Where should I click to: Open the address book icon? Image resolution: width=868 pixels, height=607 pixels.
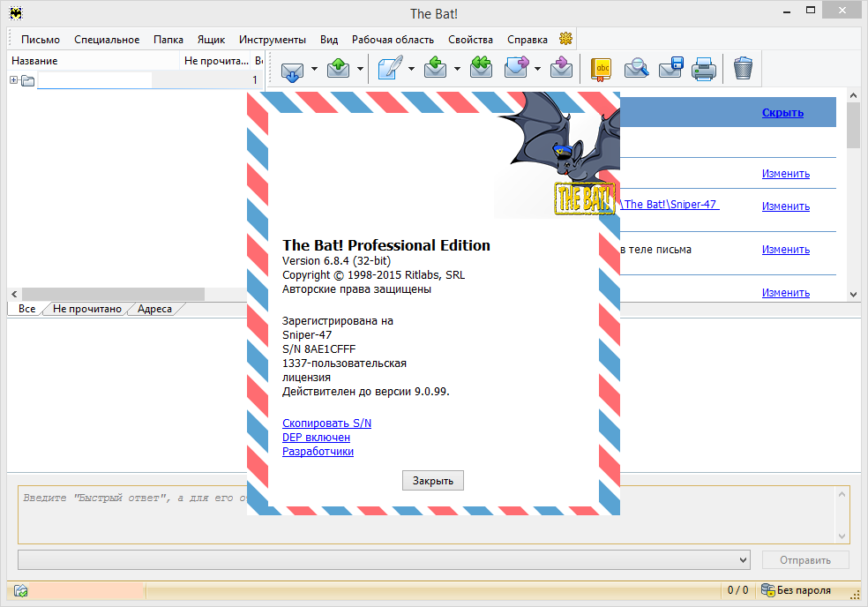click(x=601, y=68)
